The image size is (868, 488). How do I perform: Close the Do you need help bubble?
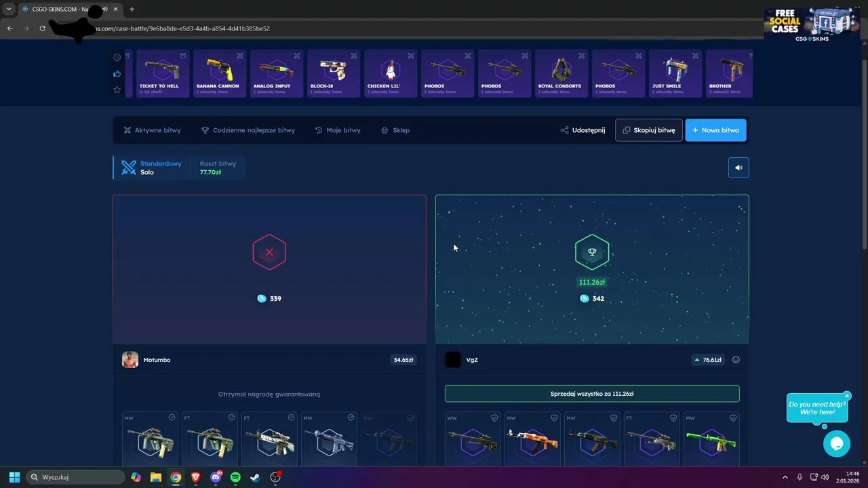point(847,395)
